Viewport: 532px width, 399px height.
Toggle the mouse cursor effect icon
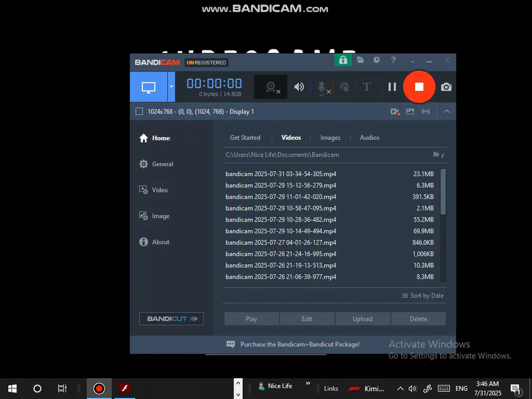[x=345, y=87]
